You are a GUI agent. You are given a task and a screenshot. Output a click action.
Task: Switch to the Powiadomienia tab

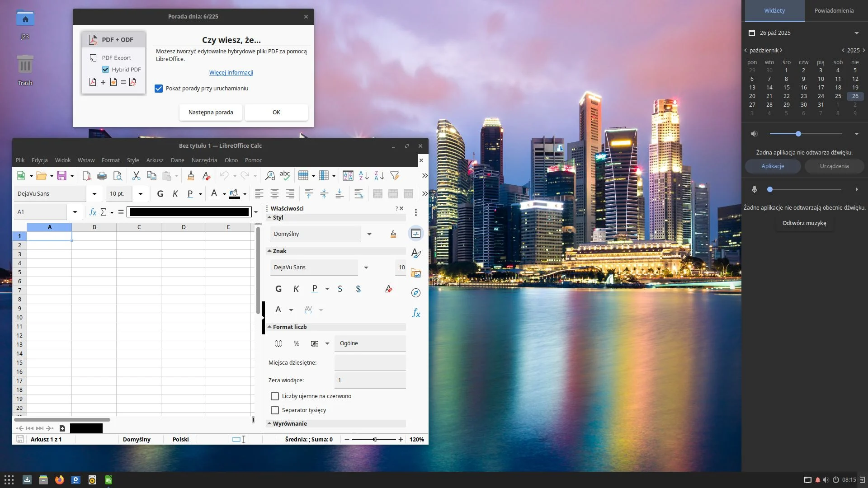(x=834, y=10)
